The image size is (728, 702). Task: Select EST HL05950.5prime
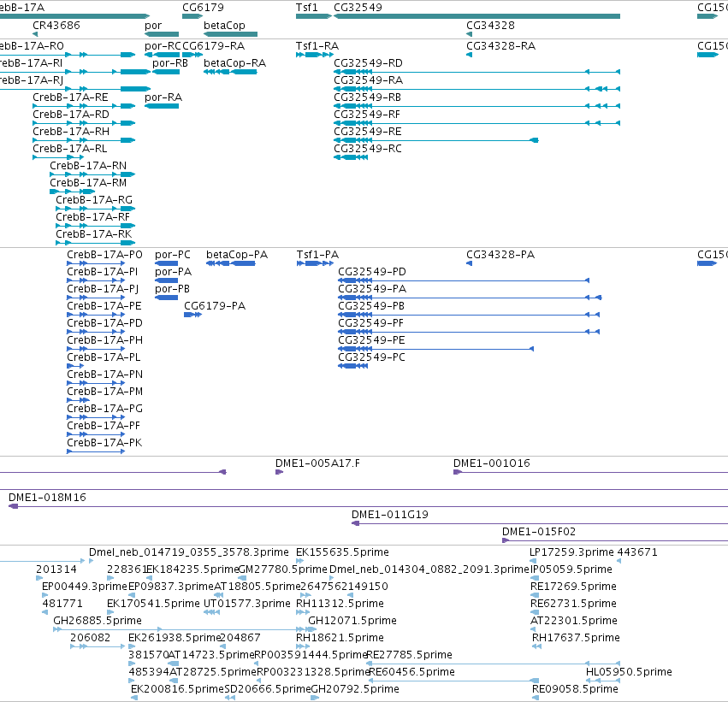(x=629, y=672)
